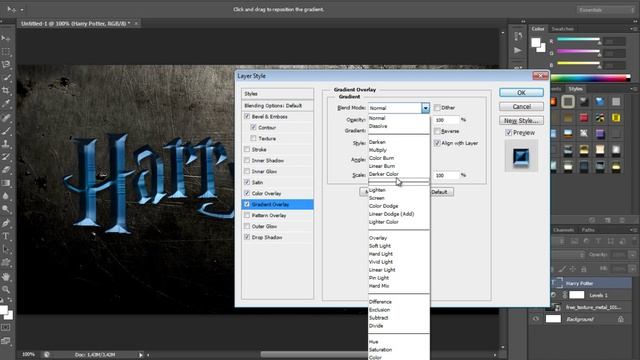Image resolution: width=640 pixels, height=360 pixels.
Task: Open status bar document info arrow
Action: 140,355
